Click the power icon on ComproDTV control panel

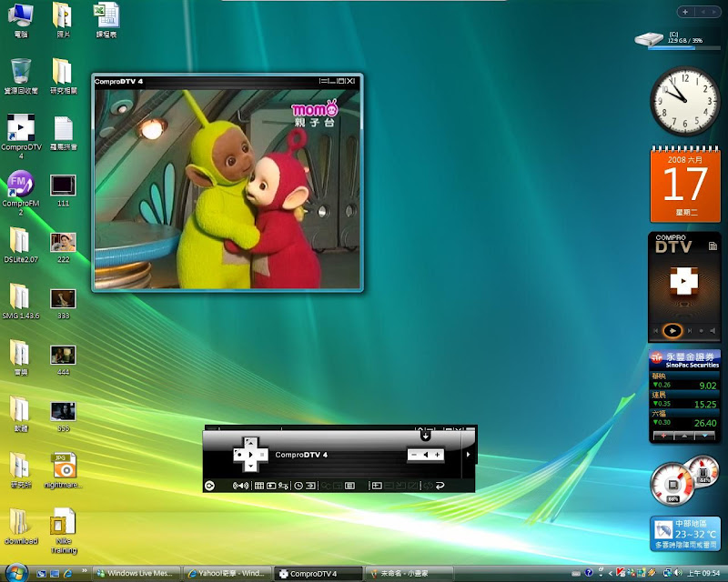coord(209,486)
